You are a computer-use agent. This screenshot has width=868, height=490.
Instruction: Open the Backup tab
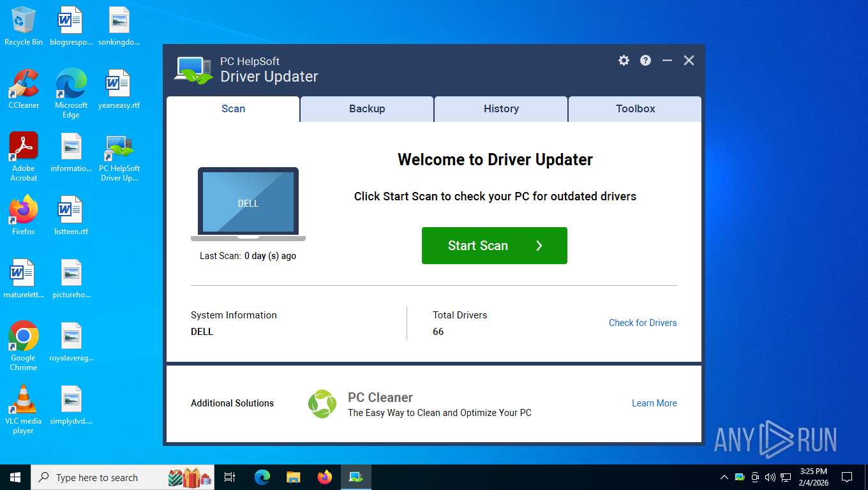(x=367, y=108)
